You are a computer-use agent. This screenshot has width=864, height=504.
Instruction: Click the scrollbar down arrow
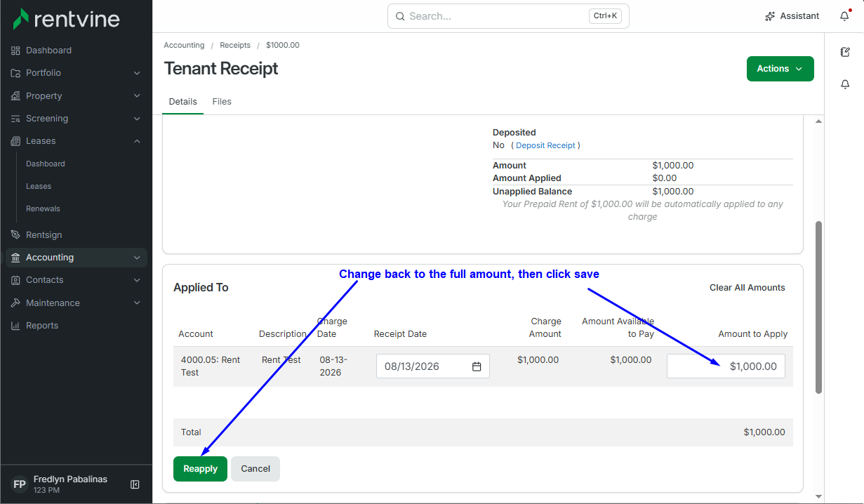tap(818, 496)
